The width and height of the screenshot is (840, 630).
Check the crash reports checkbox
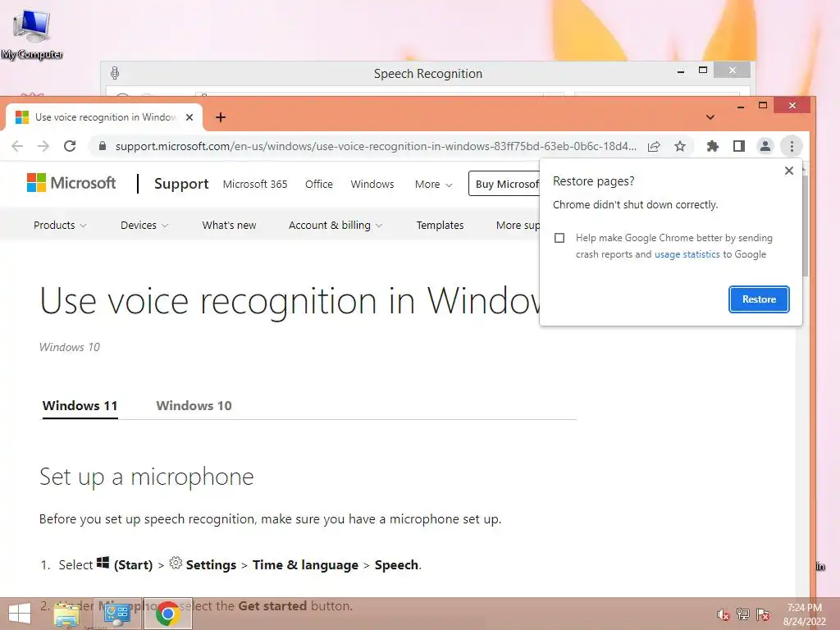[559, 238]
